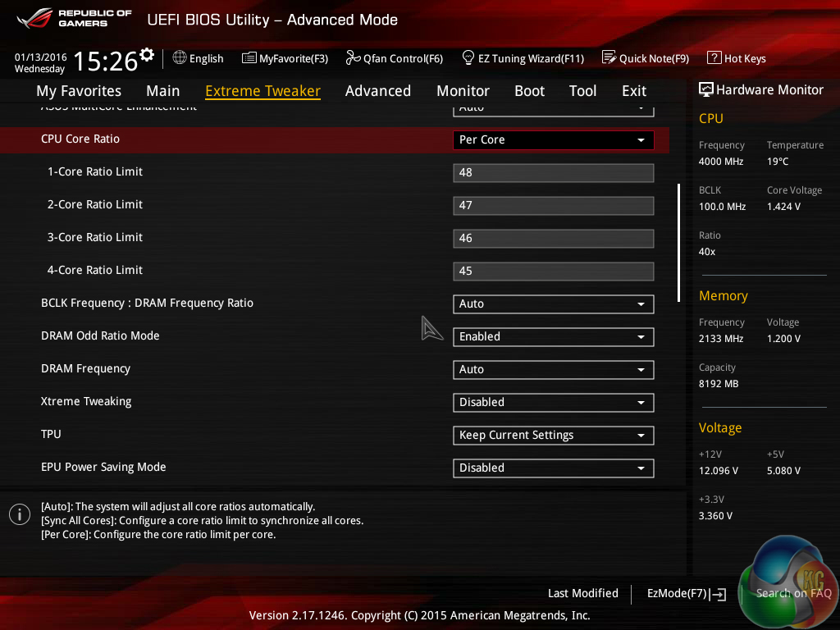Switch to My Favorites tab
The image size is (840, 630).
tap(79, 91)
